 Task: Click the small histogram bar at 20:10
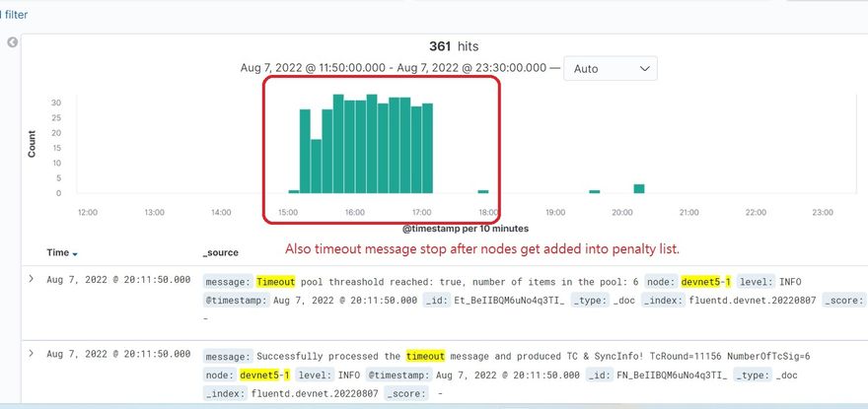pyautogui.click(x=639, y=188)
